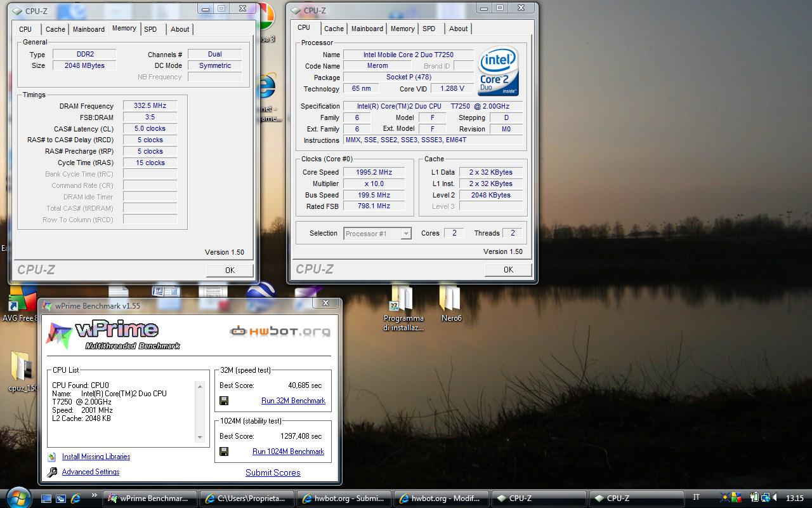The width and height of the screenshot is (812, 508).
Task: Click the 40,685 sec best score
Action: [x=304, y=385]
